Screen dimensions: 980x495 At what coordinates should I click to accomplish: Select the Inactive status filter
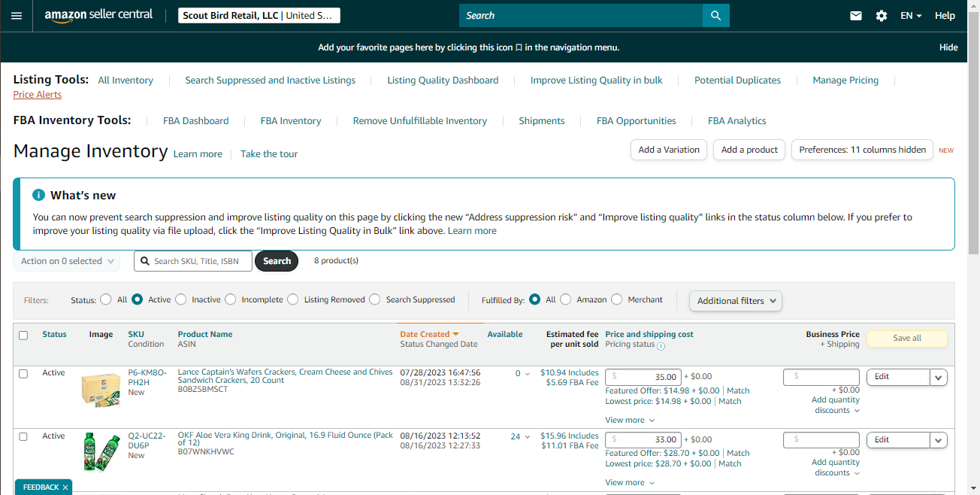(181, 299)
